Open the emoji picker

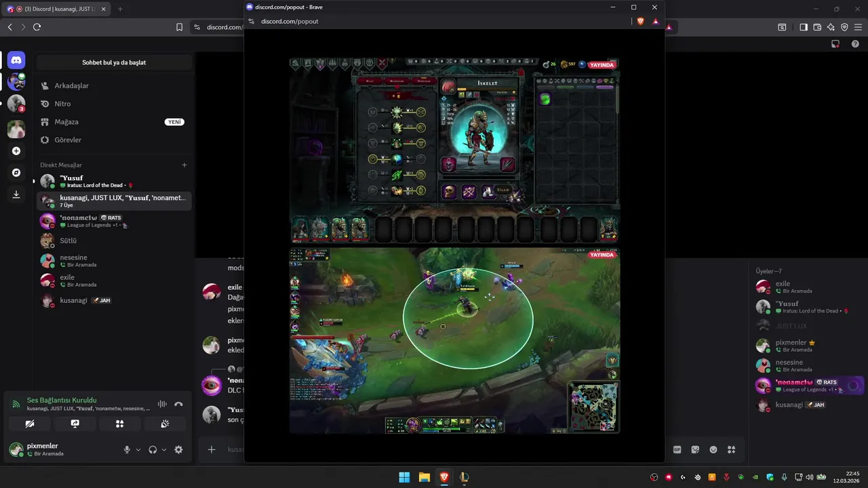(x=713, y=449)
